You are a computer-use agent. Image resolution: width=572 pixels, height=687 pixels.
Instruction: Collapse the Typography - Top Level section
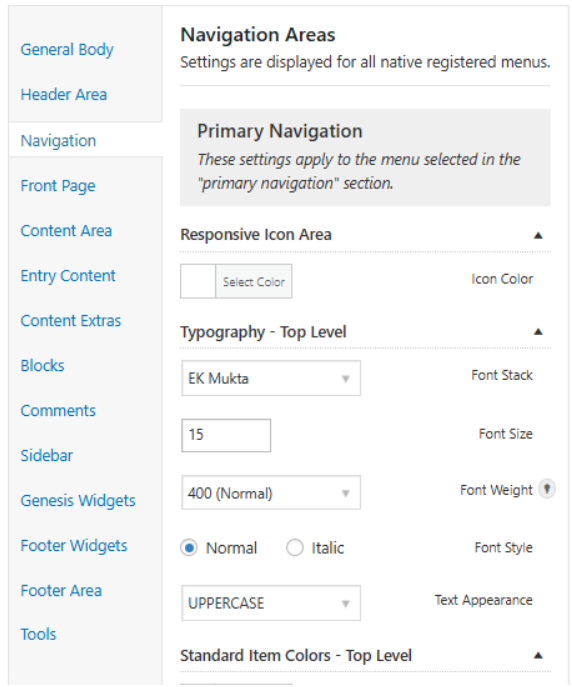point(538,332)
